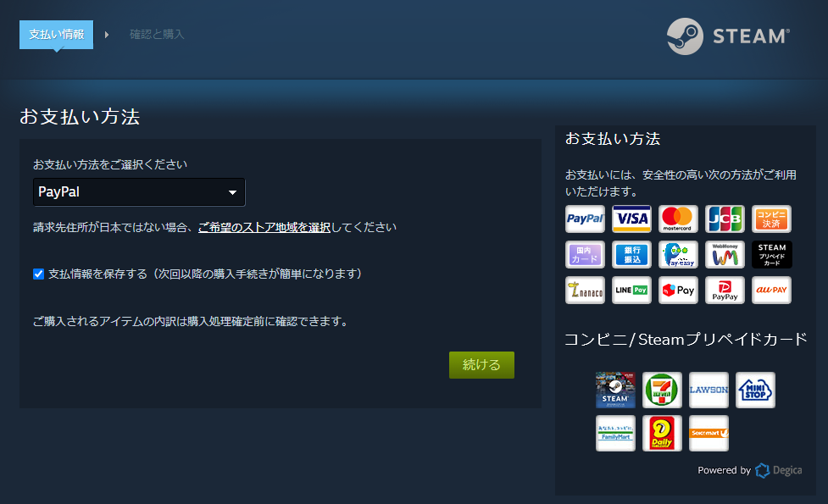
Task: Click the nanaco payment icon
Action: [x=585, y=290]
